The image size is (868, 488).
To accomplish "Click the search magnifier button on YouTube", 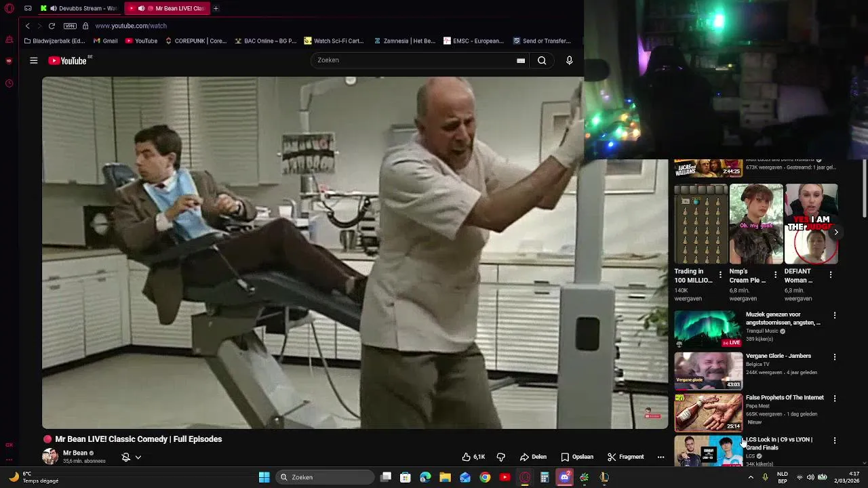I will click(542, 60).
